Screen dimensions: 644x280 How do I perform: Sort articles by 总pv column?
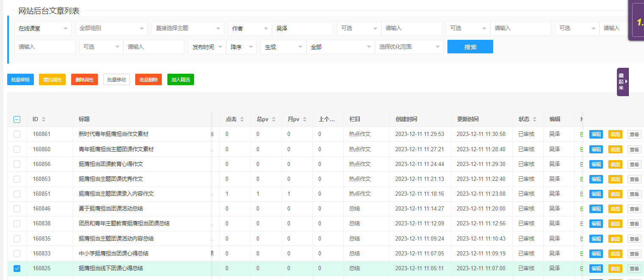pos(274,119)
